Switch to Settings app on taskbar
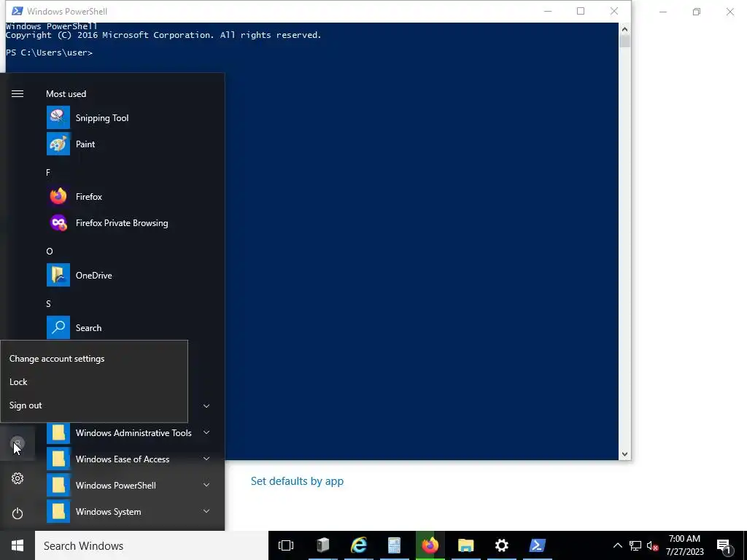747x560 pixels. coord(502,545)
